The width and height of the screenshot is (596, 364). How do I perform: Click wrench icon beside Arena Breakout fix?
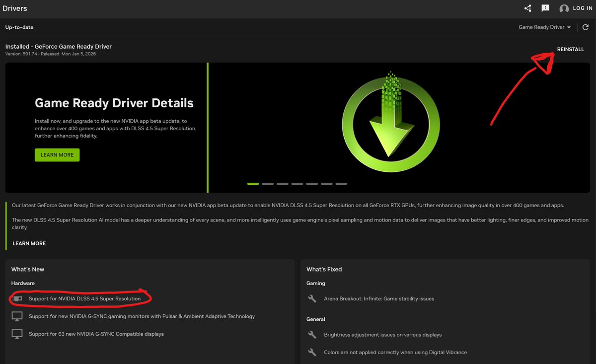click(x=312, y=298)
